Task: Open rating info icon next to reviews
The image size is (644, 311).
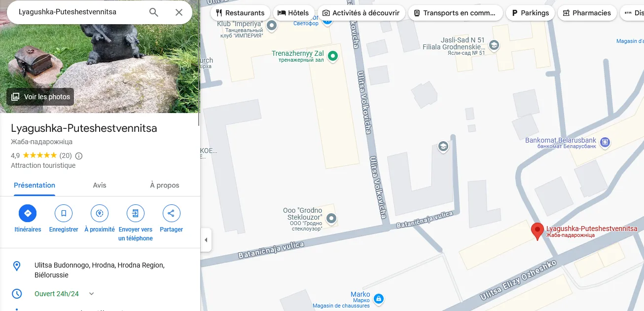Action: point(79,155)
